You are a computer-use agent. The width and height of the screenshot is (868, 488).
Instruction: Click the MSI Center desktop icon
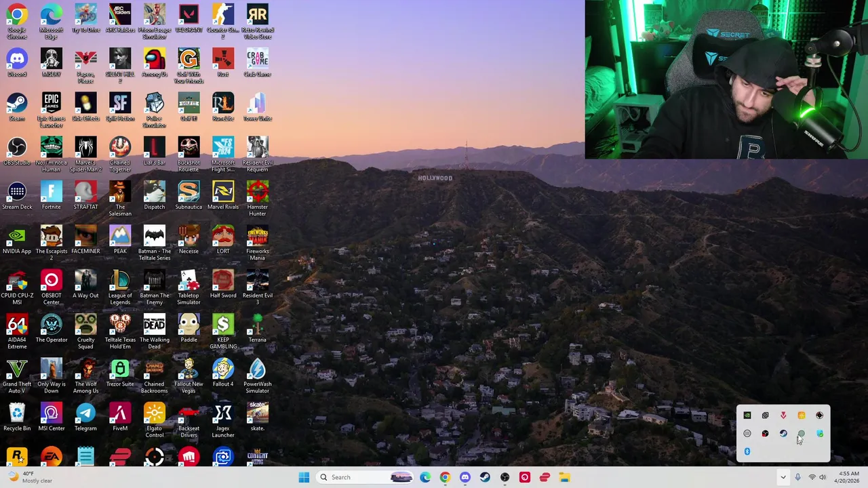51,416
